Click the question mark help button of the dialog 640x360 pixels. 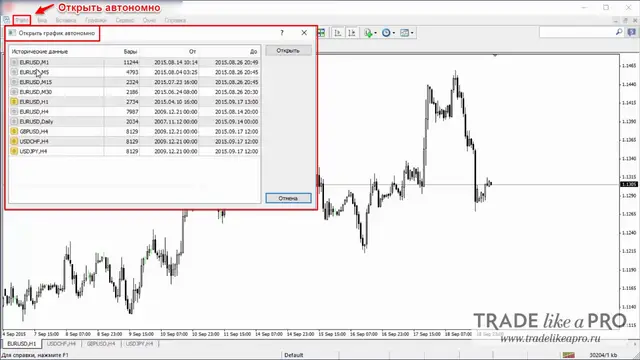point(282,33)
